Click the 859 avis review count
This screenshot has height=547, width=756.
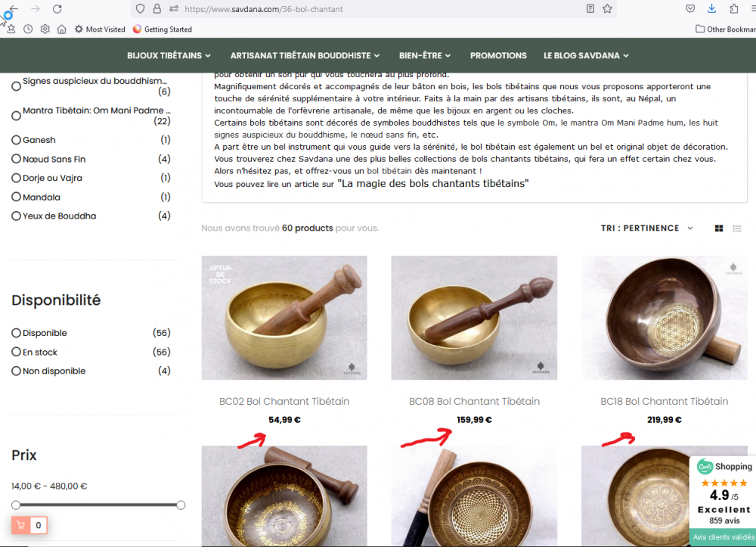[724, 521]
